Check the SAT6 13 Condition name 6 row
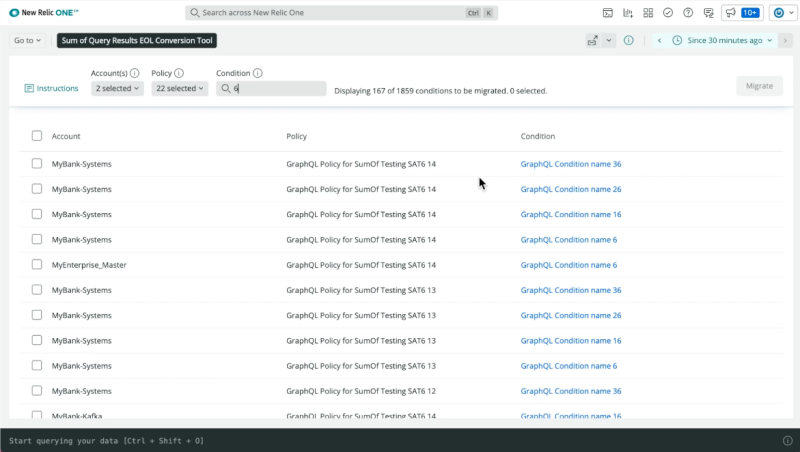 click(37, 365)
